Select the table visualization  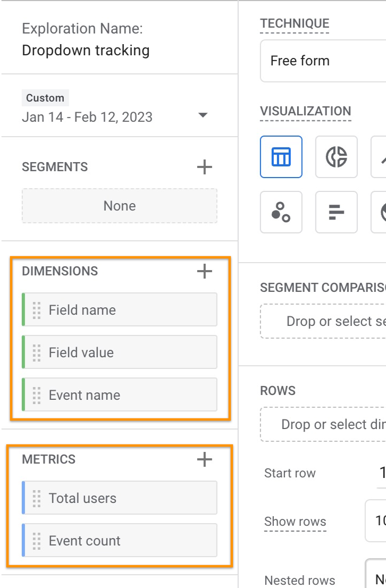tap(281, 157)
